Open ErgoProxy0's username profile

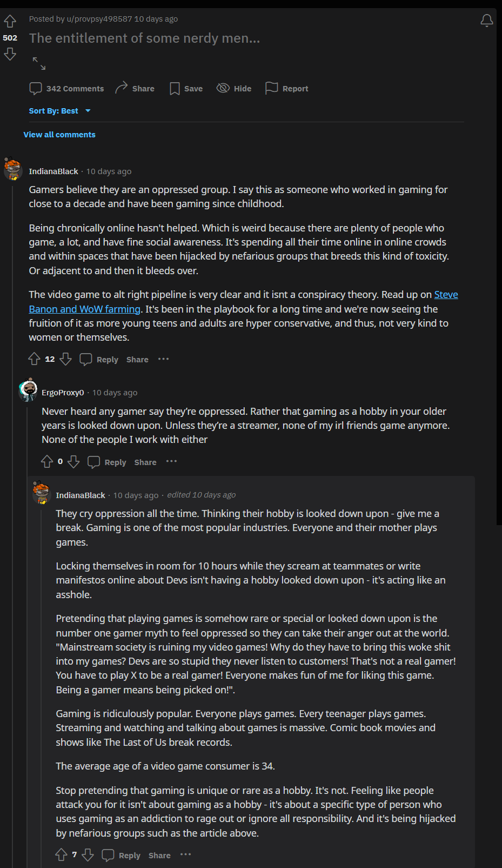(63, 393)
